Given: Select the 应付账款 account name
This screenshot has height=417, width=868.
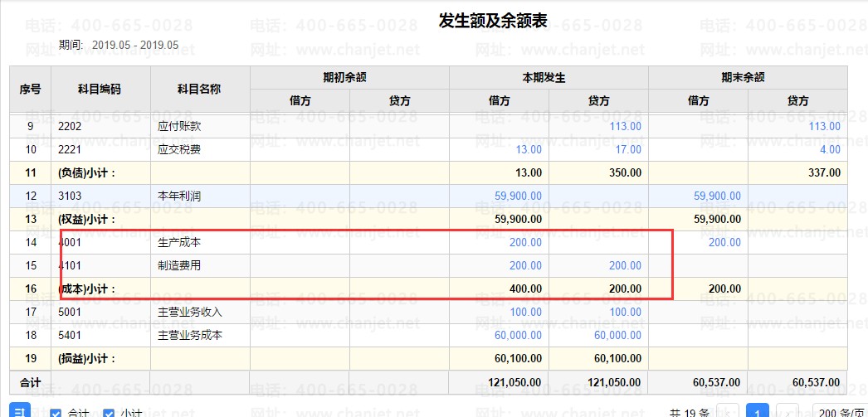Looking at the screenshot, I should 178,126.
